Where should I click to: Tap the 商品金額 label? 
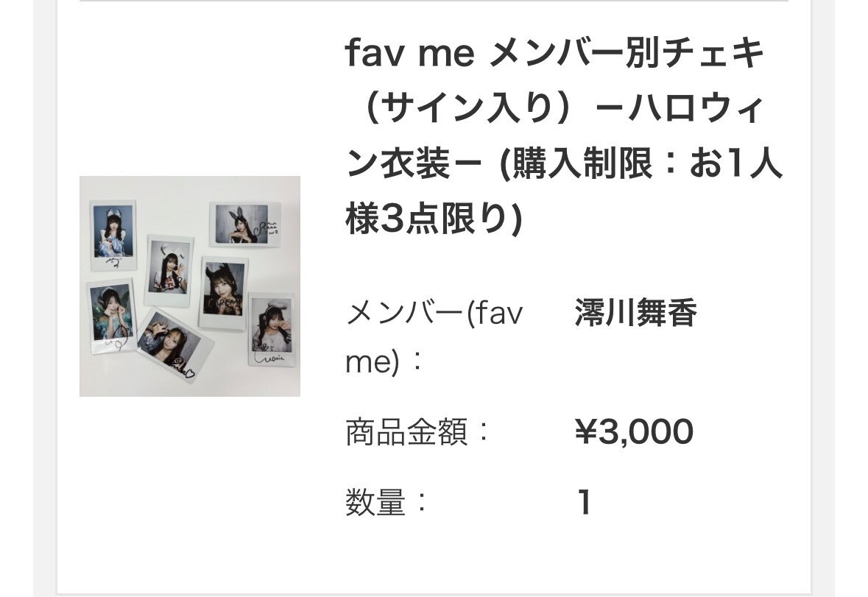click(x=417, y=432)
